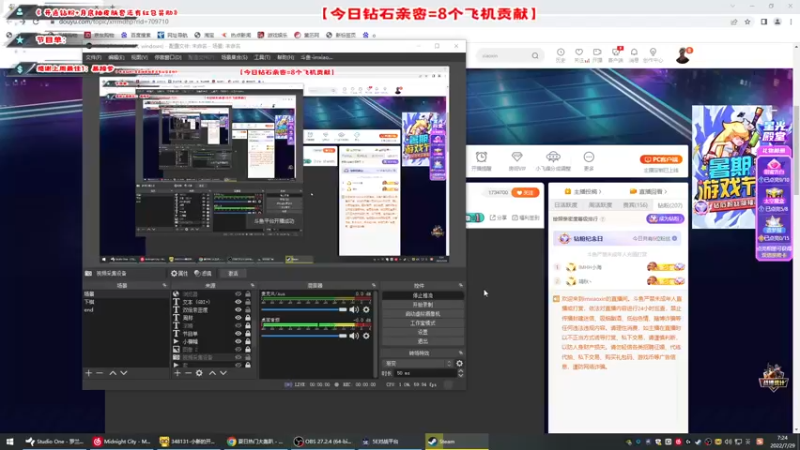Toggle visibility of the 文本 (GDI+) source
Viewport: 800px width, 450px height.
238,302
